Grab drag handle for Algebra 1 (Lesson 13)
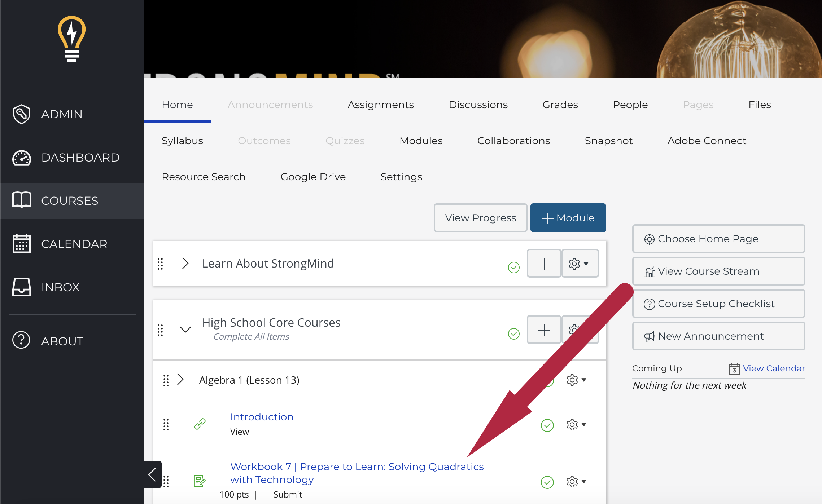The height and width of the screenshot is (504, 822). [166, 380]
